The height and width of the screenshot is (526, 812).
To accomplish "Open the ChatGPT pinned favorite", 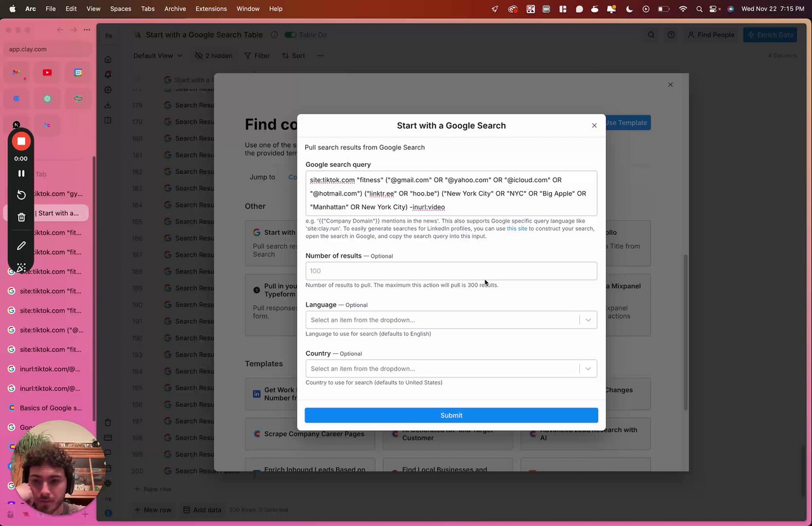I will [47, 99].
